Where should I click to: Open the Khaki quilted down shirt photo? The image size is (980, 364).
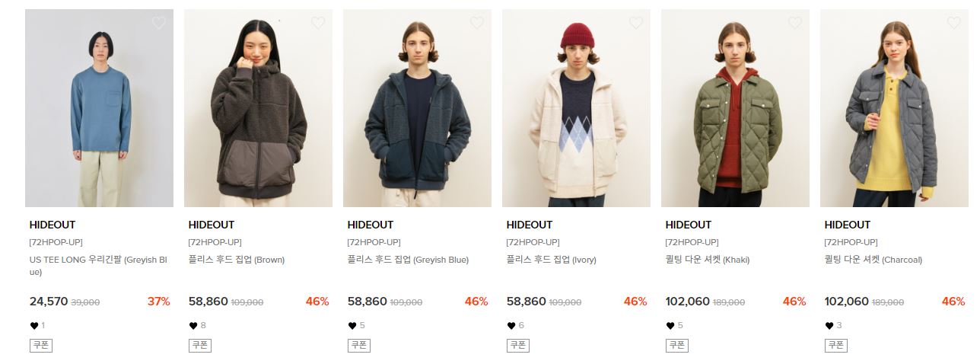735,108
